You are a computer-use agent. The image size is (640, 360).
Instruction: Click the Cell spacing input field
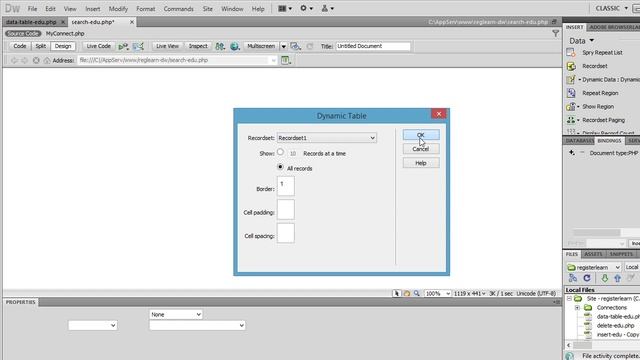(x=285, y=233)
